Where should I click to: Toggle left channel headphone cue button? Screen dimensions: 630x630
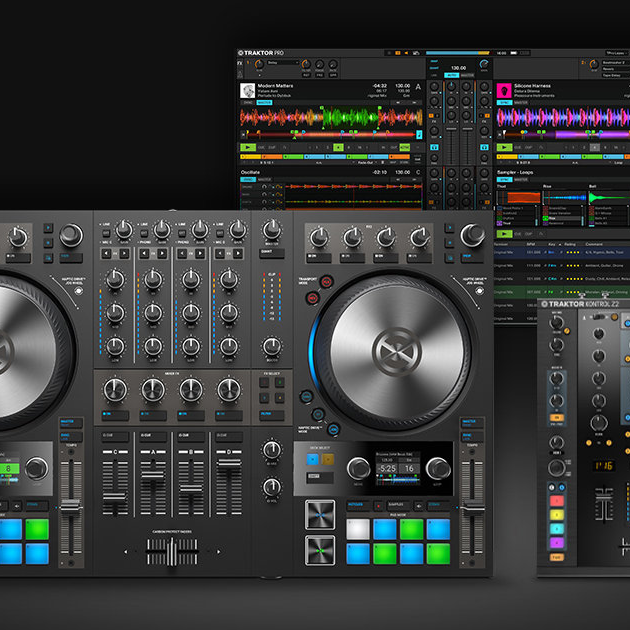tap(434, 147)
